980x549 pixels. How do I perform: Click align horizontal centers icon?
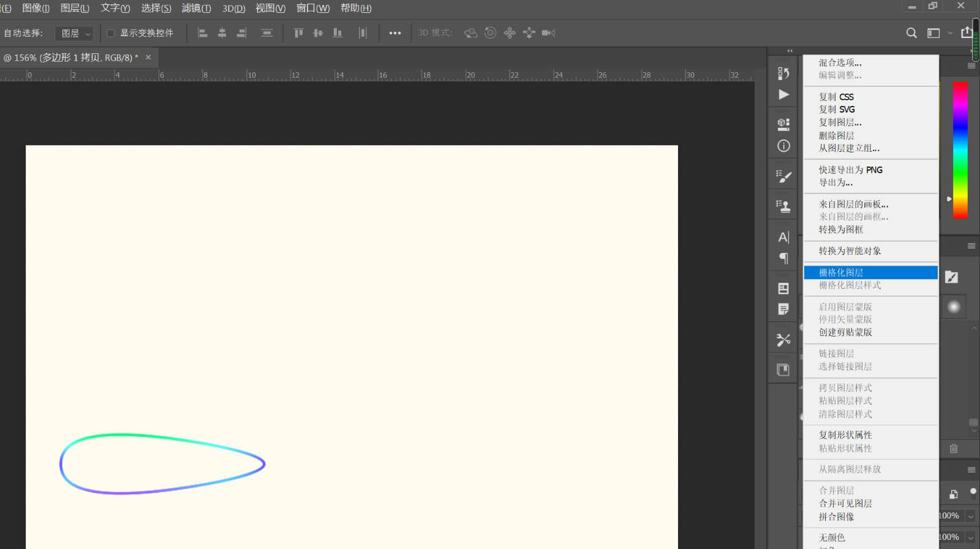[x=222, y=33]
